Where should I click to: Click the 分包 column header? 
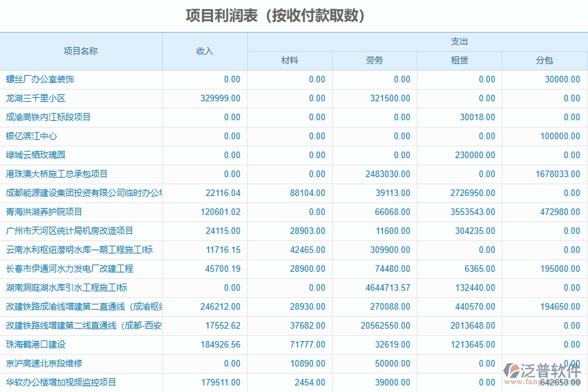click(544, 61)
